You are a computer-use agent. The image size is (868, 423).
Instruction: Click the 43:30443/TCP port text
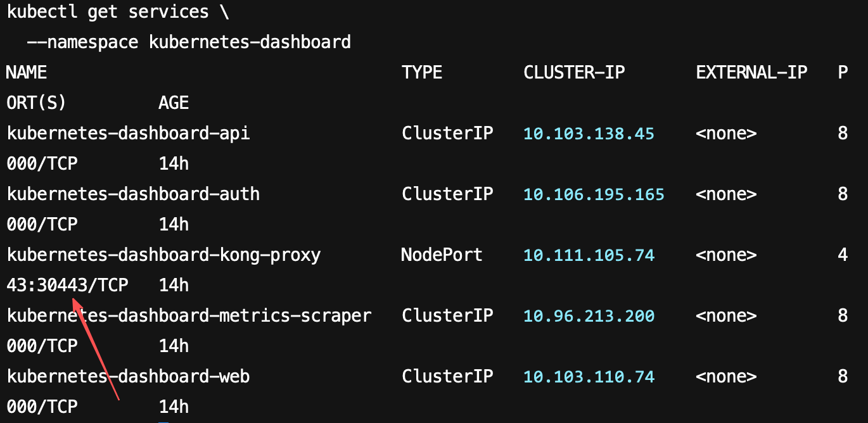[67, 286]
